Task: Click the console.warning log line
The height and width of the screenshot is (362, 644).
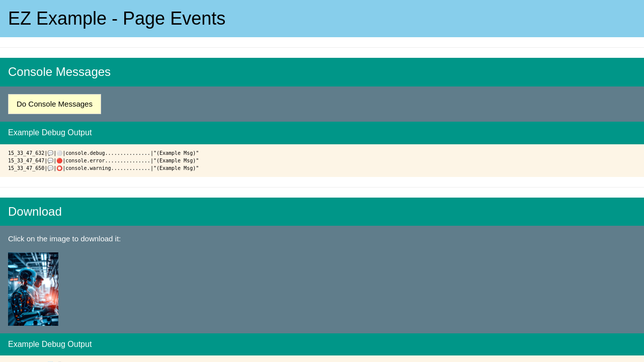Action: coord(104,168)
